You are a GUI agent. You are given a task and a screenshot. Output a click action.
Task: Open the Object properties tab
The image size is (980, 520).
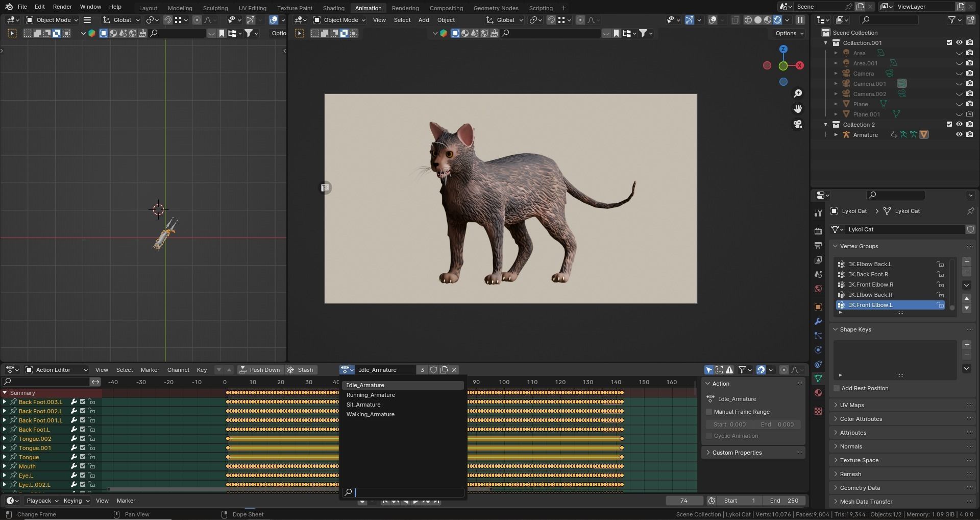[818, 307]
